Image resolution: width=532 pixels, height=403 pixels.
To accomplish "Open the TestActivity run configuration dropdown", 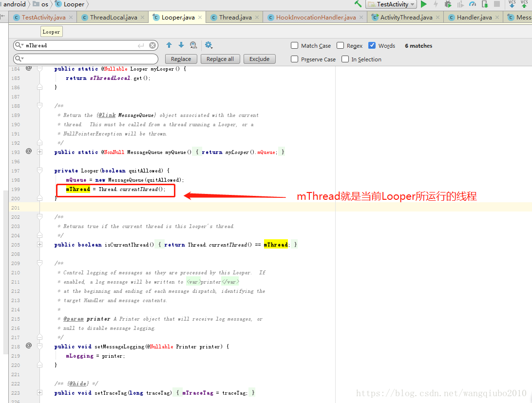I will (x=391, y=4).
